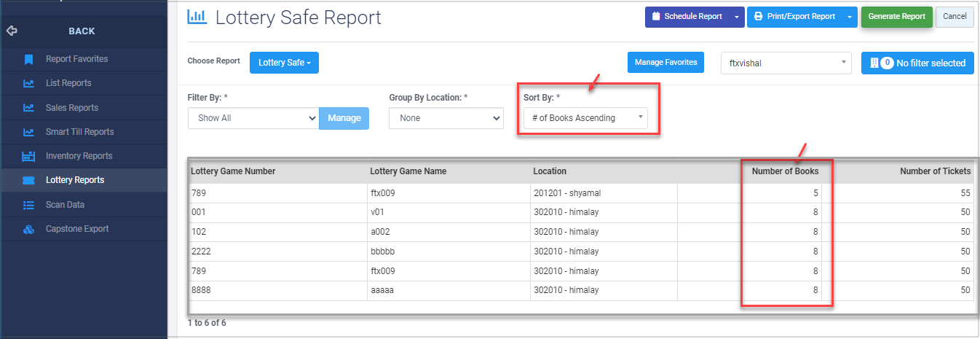Click the Manage Favorites button
The height and width of the screenshot is (339, 980).
coord(665,63)
